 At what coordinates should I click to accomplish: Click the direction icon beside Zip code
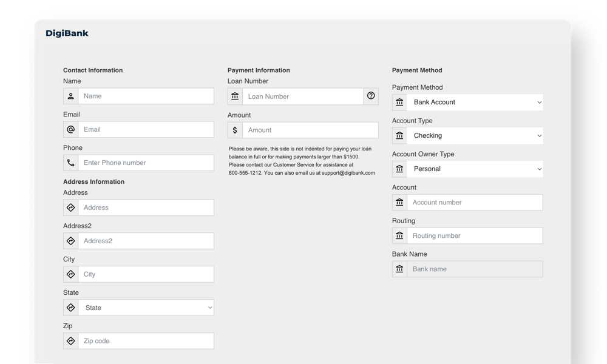coord(71,341)
